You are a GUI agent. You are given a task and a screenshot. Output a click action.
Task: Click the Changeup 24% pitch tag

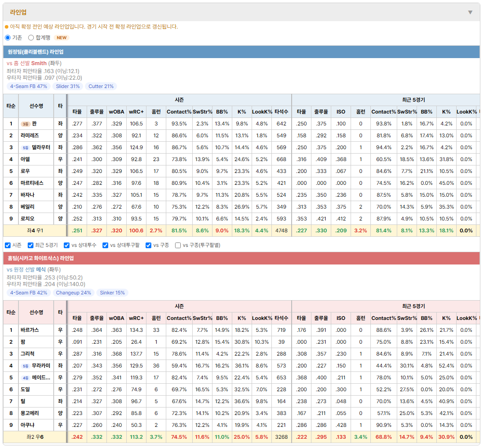tap(73, 293)
